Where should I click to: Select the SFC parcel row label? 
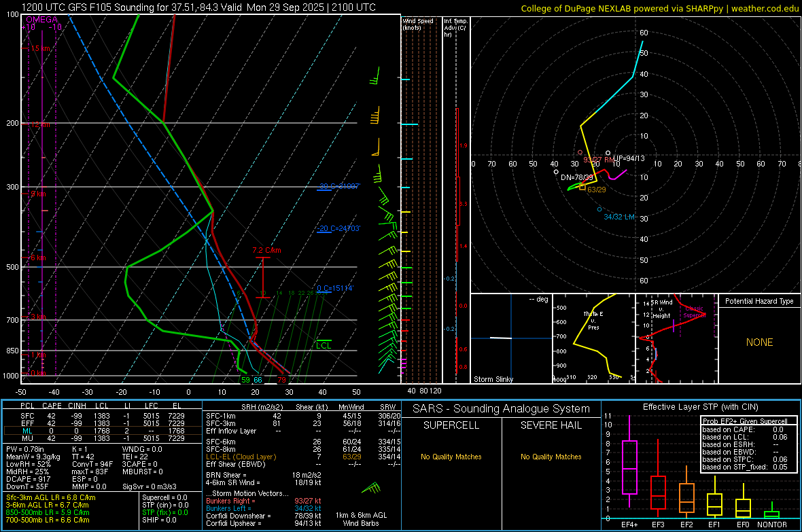click(27, 416)
